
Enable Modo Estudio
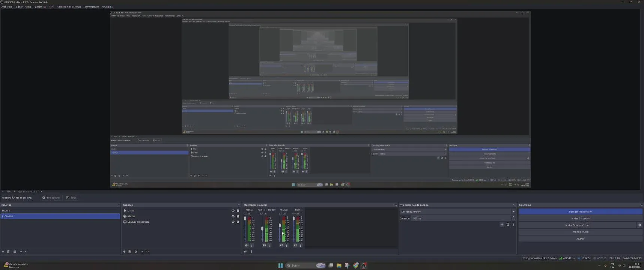point(581,232)
